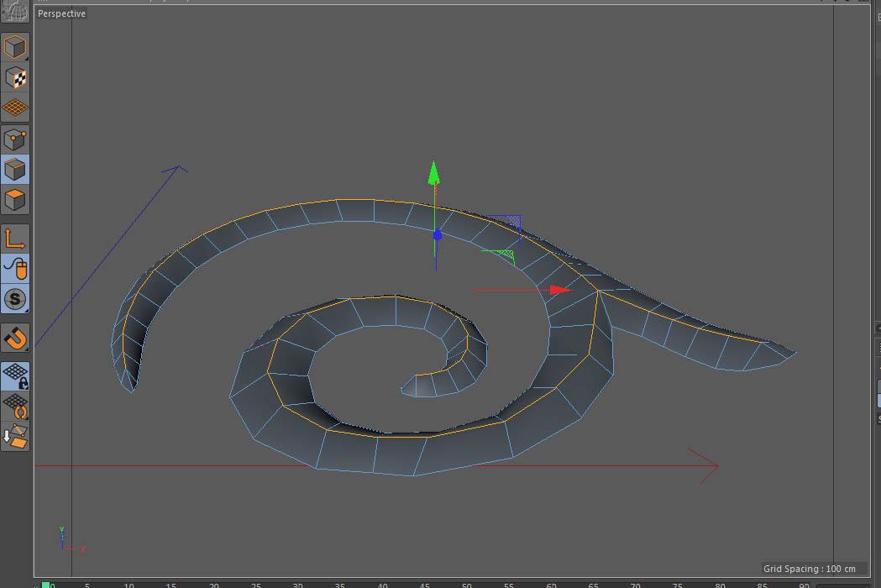Switch to Polygons mode

[x=15, y=200]
